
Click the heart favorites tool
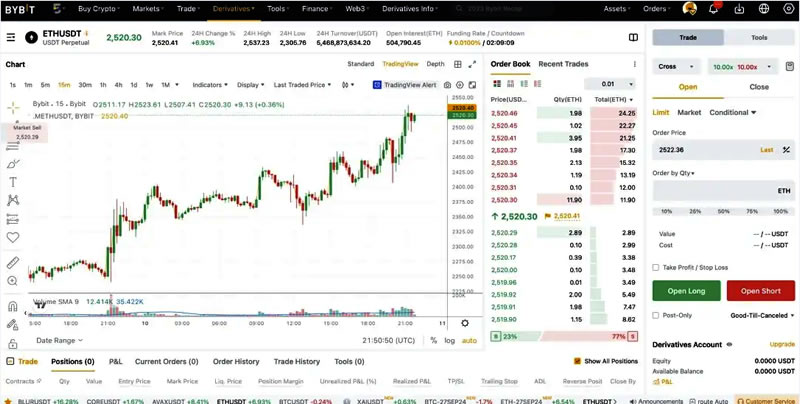point(13,238)
